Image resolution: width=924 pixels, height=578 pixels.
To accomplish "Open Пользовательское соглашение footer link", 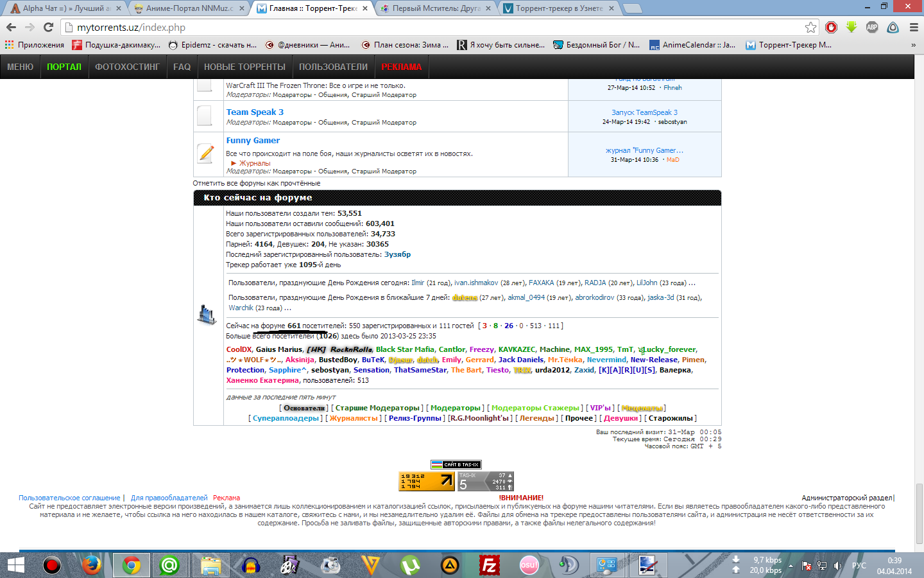I will tap(69, 498).
